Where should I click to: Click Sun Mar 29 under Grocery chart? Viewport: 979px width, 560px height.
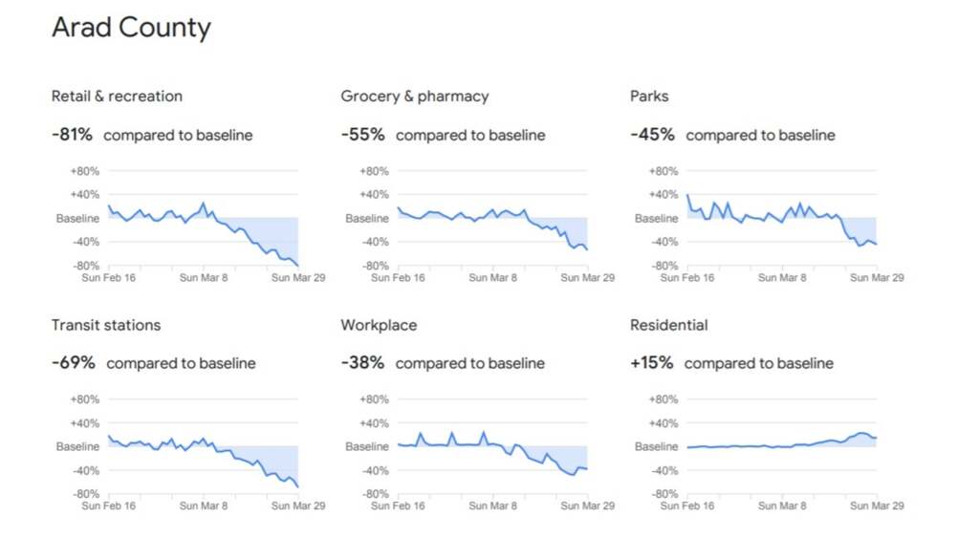(x=587, y=278)
